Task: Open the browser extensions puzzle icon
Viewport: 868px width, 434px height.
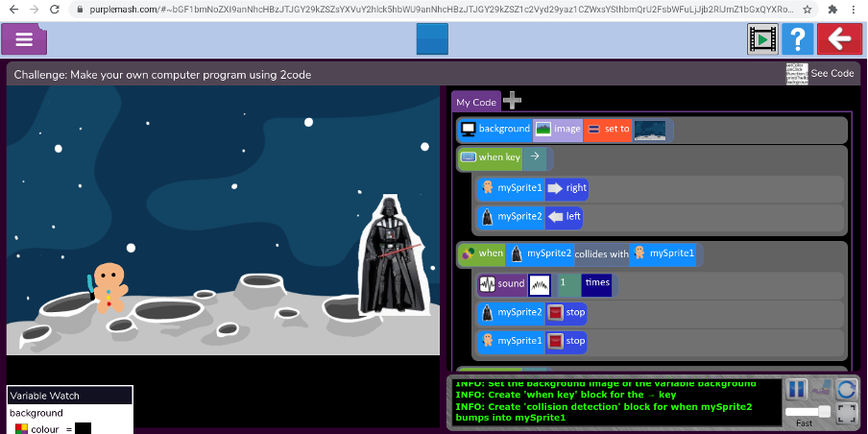Action: click(832, 10)
